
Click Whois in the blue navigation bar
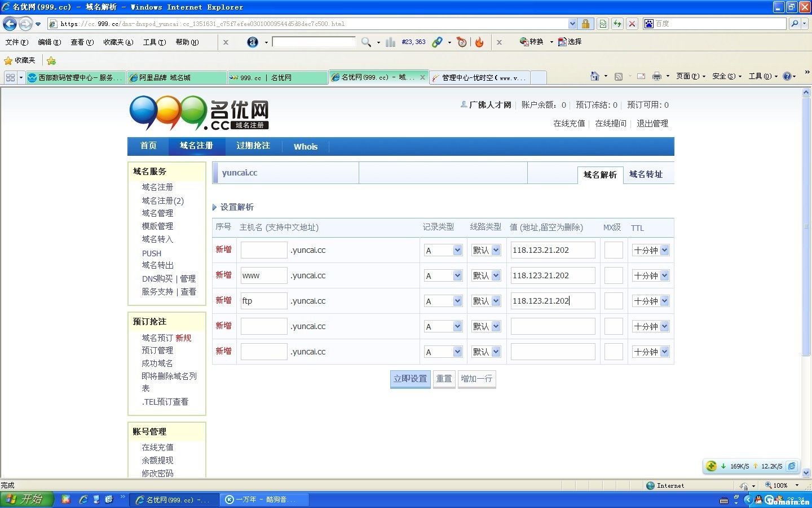tap(306, 146)
